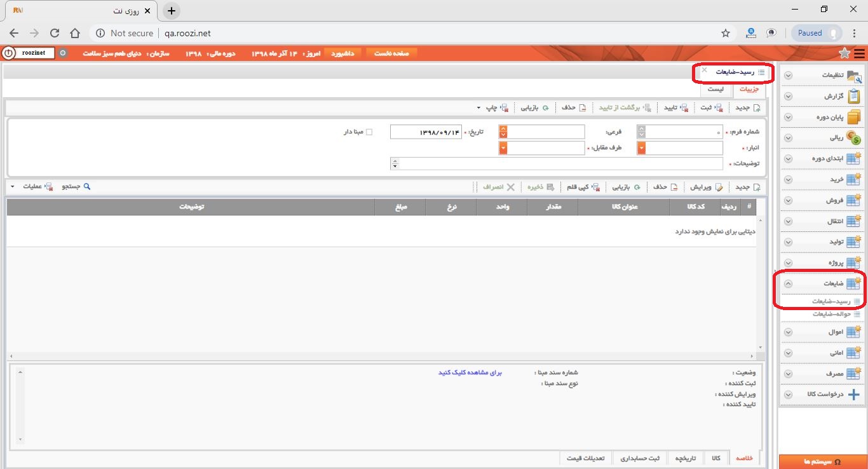
Task: Open رسید-ضایعات in the sidebar
Action: (x=832, y=301)
